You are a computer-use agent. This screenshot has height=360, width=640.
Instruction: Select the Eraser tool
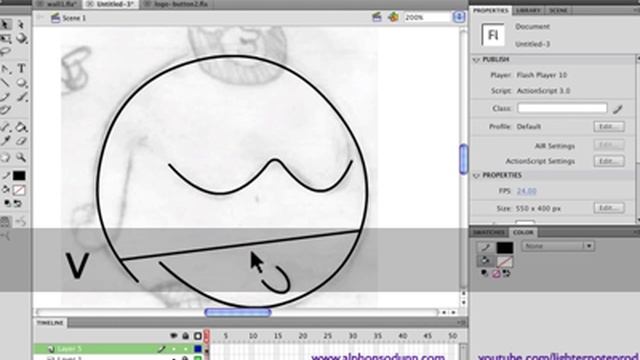coord(21,141)
